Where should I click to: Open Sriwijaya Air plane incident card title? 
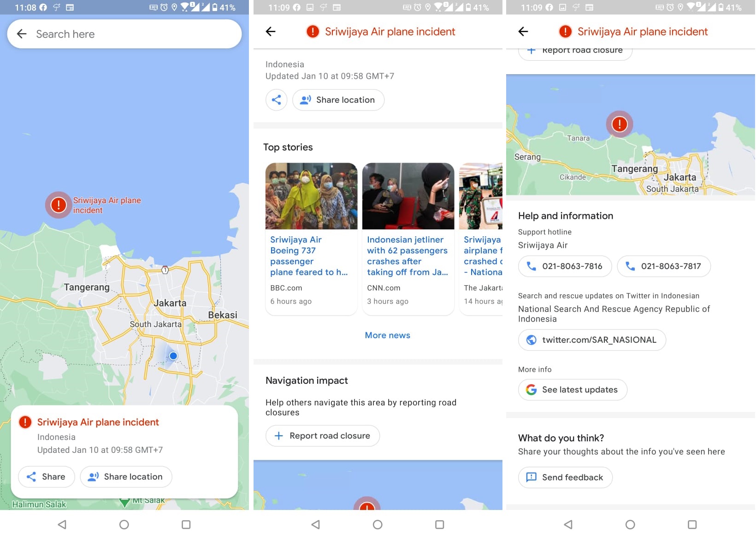click(98, 422)
